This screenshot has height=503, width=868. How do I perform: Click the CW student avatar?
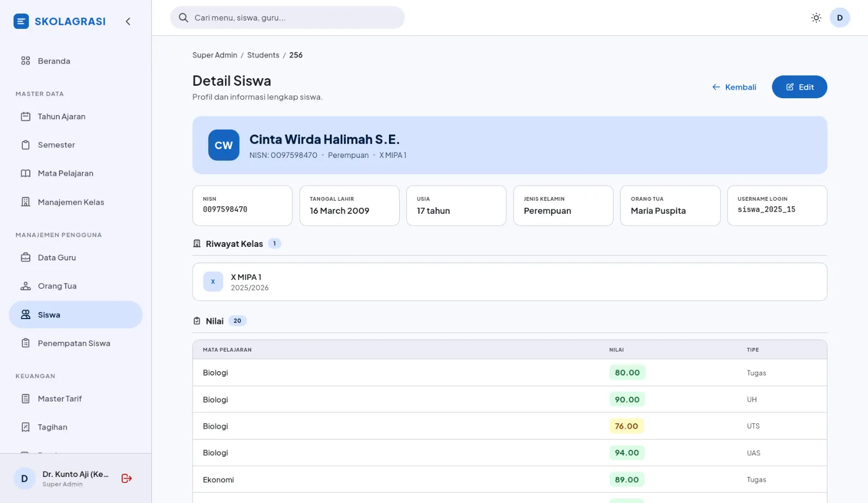(x=224, y=145)
